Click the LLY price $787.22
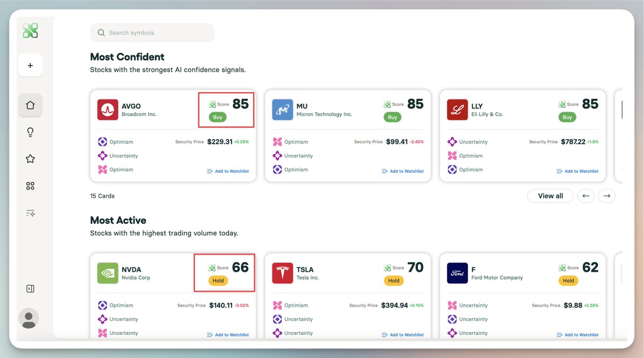Image resolution: width=644 pixels, height=358 pixels. (x=573, y=142)
